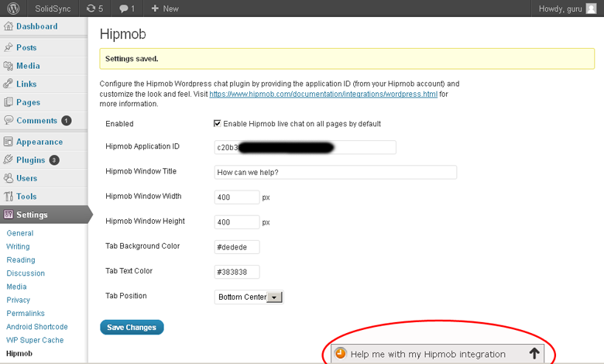Click the Hipmob Window Height field
The height and width of the screenshot is (364, 604).
237,222
